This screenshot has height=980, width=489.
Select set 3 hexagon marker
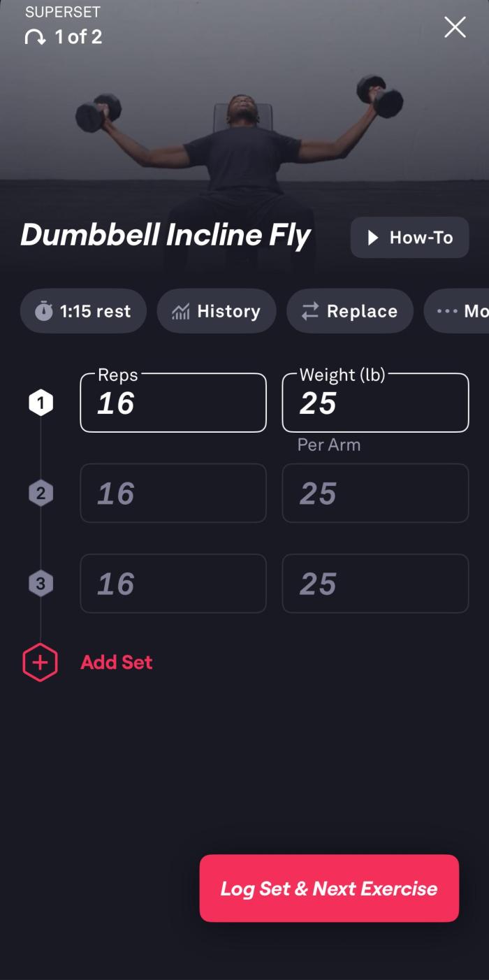coord(41,584)
